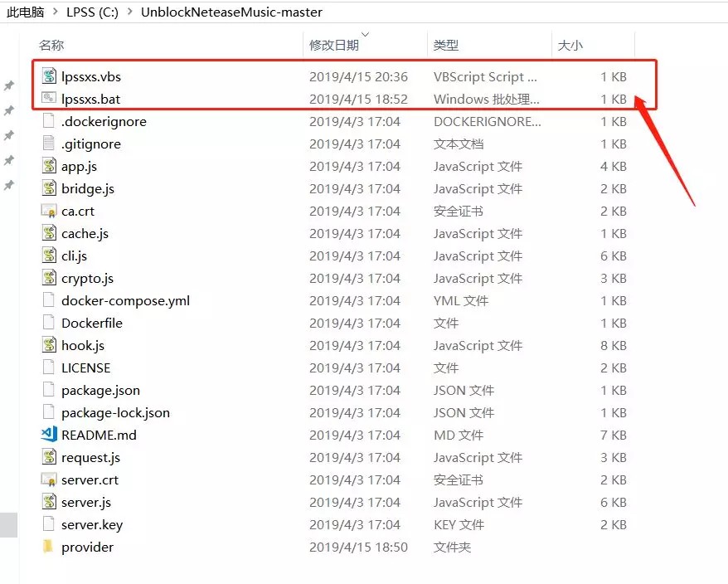Open the sort chevron above 修改日期
Screen dimensions: 728x584
click(x=366, y=34)
